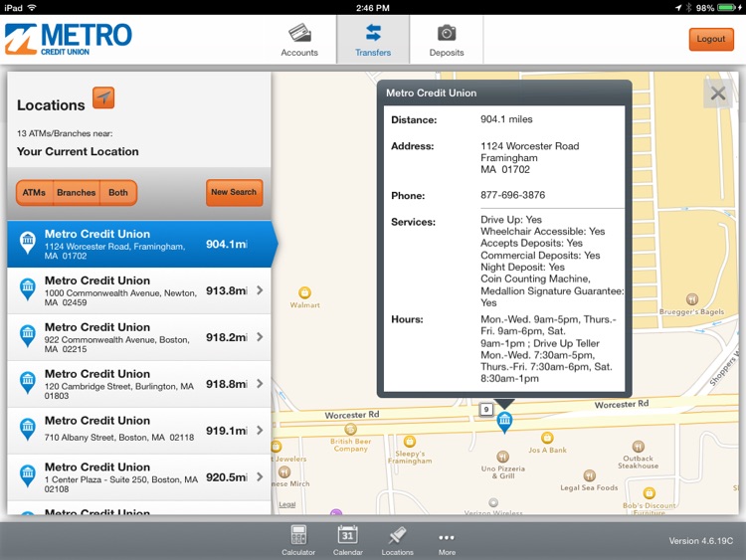
Task: Click pin icon for 710 Albany Street row
Action: tap(28, 429)
